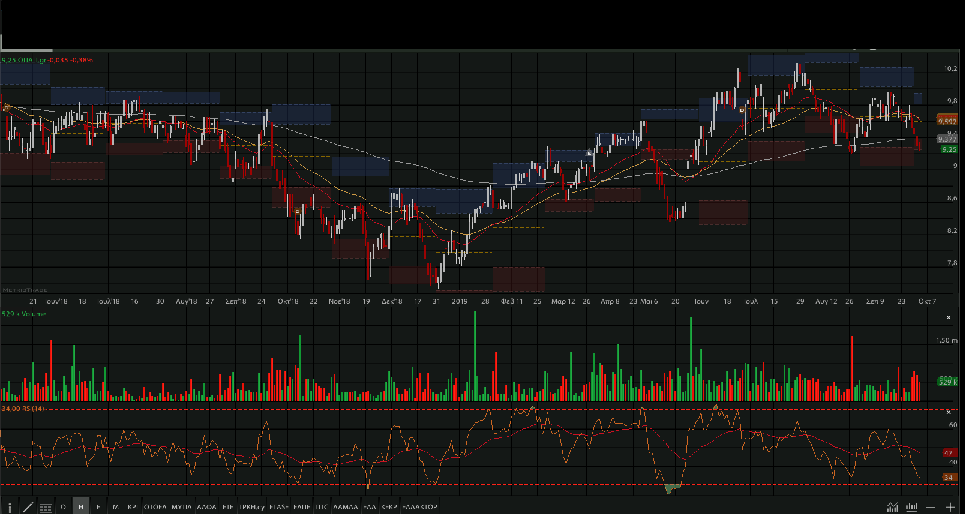Select the highlighted H timeframe button
The height and width of the screenshot is (514, 965).
pyautogui.click(x=81, y=507)
